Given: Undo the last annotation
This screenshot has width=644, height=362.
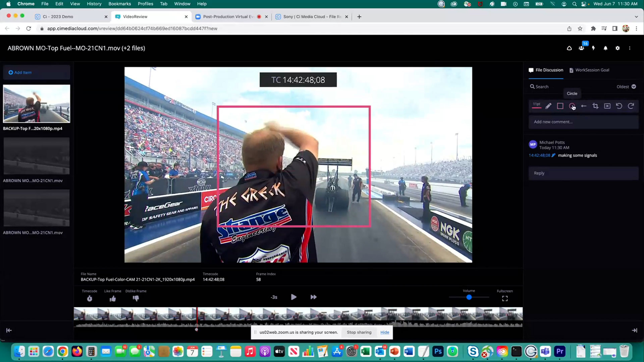Looking at the screenshot, I should tap(619, 106).
